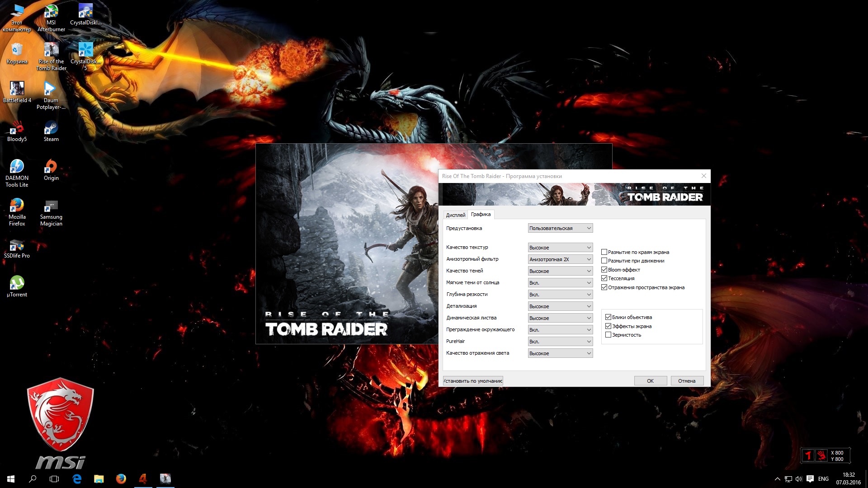Switch to Дисплей tab

455,215
